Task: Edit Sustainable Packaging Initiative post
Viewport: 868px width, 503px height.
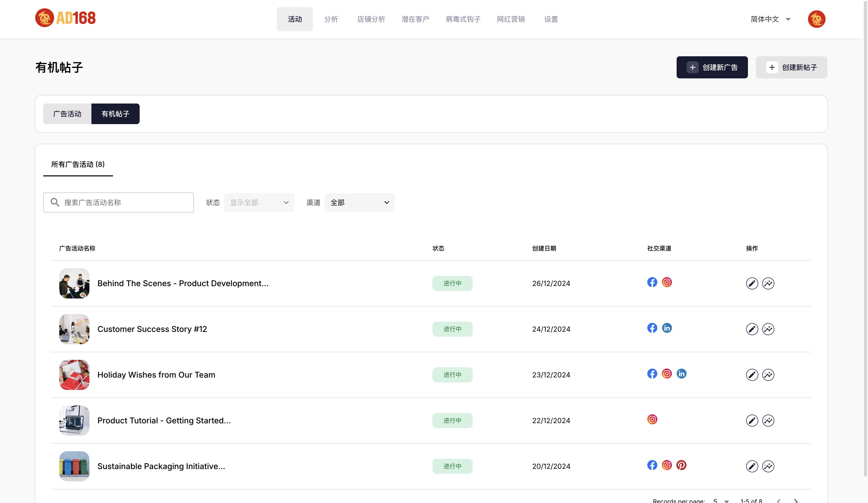Action: pos(752,466)
